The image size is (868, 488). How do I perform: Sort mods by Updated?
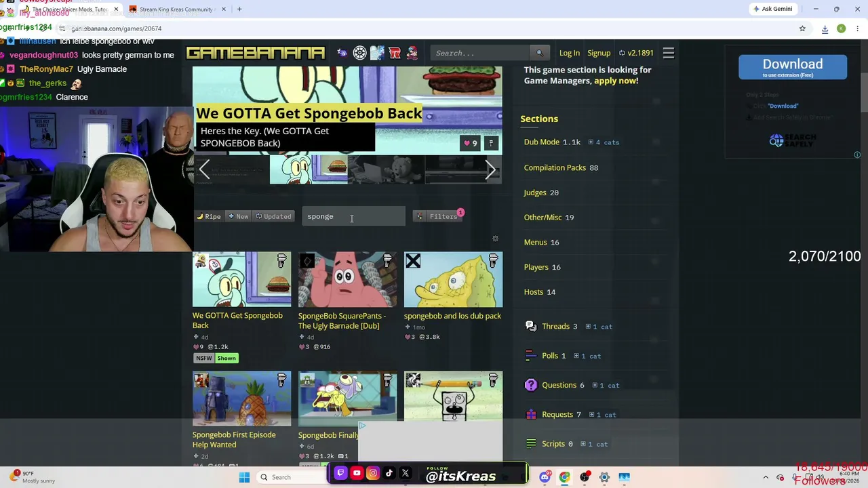[273, 216]
